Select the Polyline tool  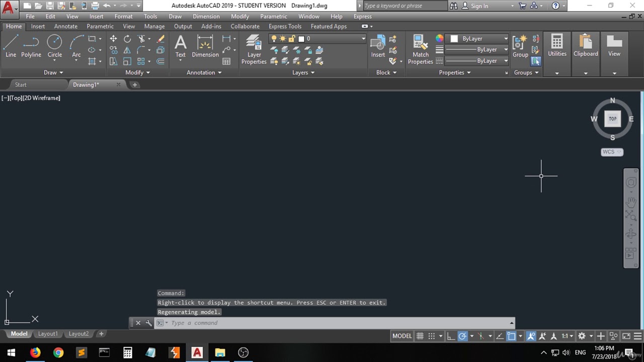coord(31,46)
